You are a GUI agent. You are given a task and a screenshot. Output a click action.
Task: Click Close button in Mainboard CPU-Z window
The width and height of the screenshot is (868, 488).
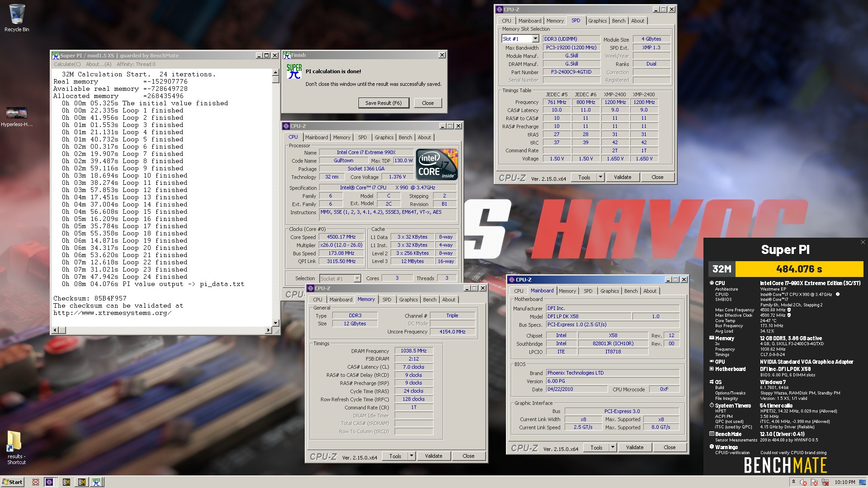click(670, 447)
